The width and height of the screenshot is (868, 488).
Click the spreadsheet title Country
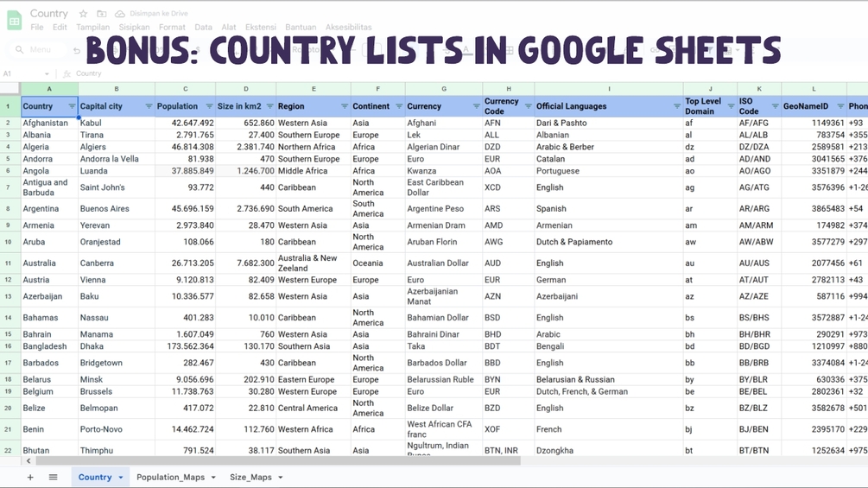[48, 13]
